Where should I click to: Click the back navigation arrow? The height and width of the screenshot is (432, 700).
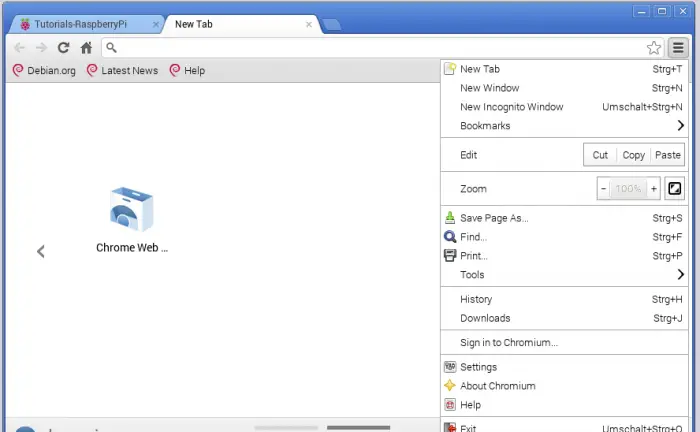[x=19, y=47]
